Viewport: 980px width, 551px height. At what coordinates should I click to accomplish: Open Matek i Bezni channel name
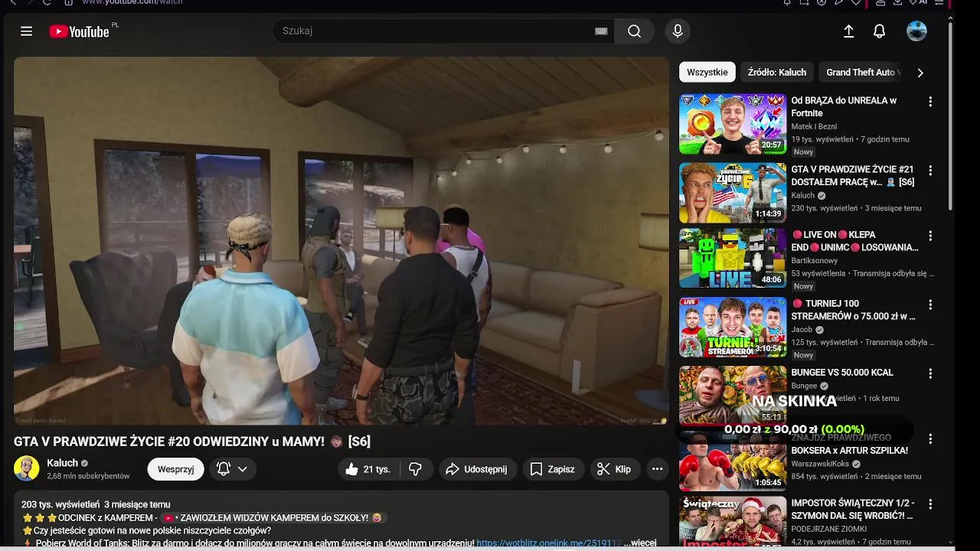(814, 126)
